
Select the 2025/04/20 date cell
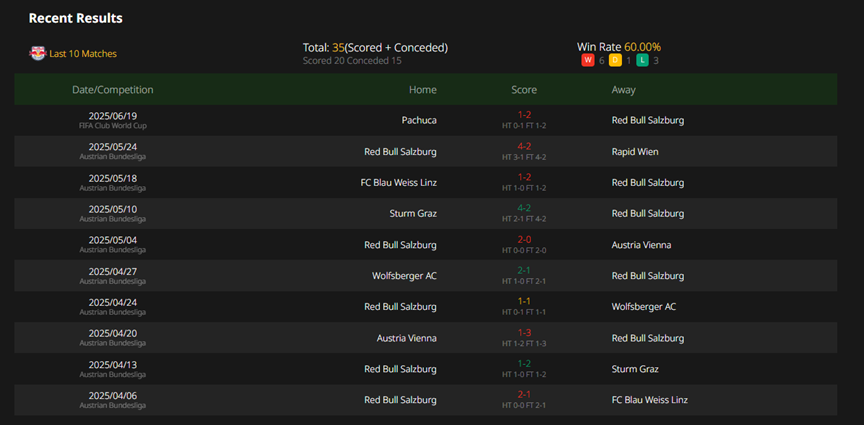click(x=112, y=333)
